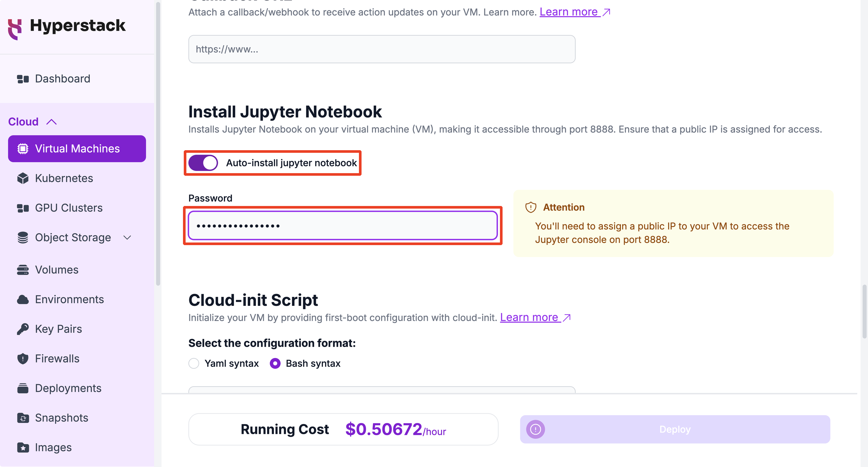Expand the Object Storage submenu chevron
868x467 pixels.
click(x=127, y=238)
